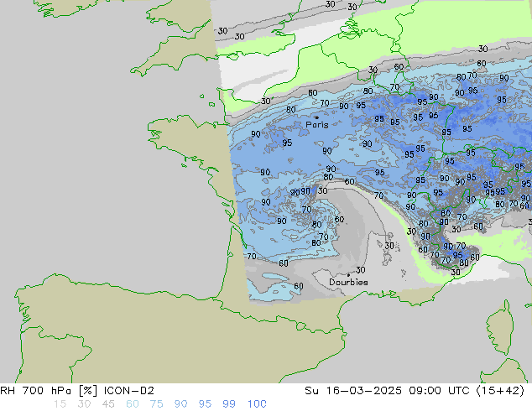Select legend value 15

[60, 404]
